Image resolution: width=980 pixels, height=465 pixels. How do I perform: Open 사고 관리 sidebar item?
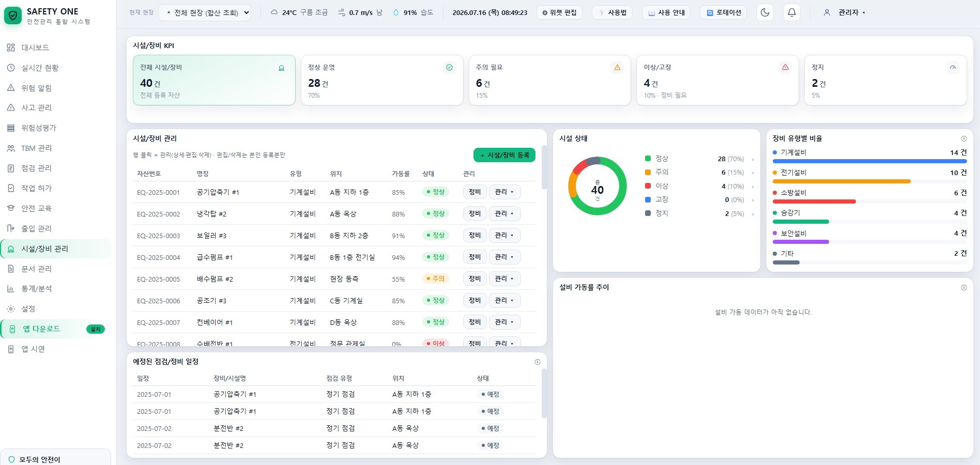pyautogui.click(x=55, y=107)
